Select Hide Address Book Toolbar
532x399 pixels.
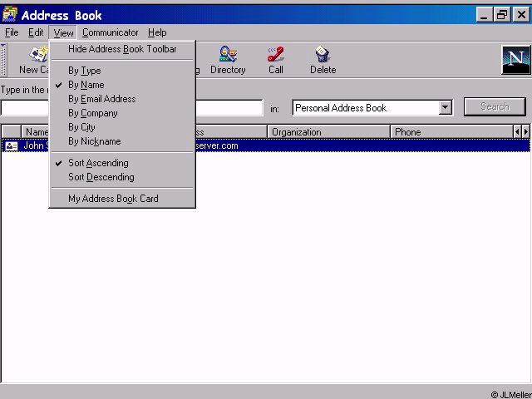pos(122,49)
